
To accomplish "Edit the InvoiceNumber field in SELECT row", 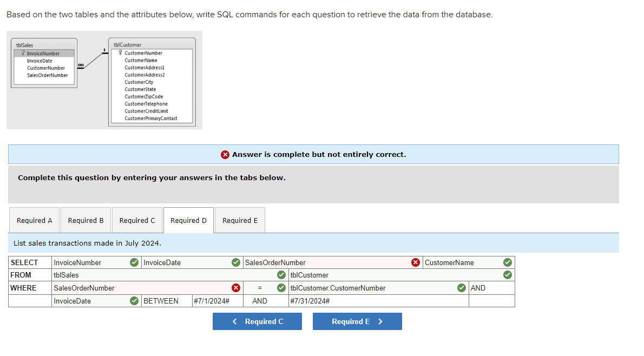I will point(96,262).
